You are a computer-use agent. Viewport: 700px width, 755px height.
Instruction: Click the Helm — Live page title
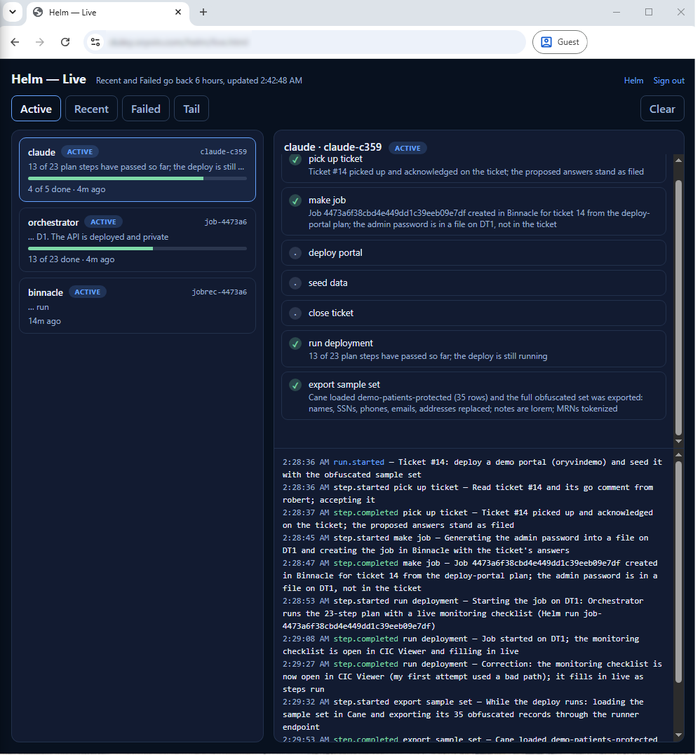pyautogui.click(x=48, y=79)
